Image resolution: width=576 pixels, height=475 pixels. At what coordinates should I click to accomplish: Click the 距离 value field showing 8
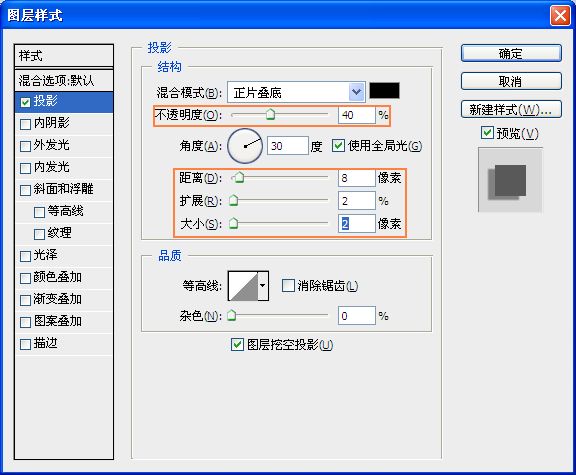357,178
